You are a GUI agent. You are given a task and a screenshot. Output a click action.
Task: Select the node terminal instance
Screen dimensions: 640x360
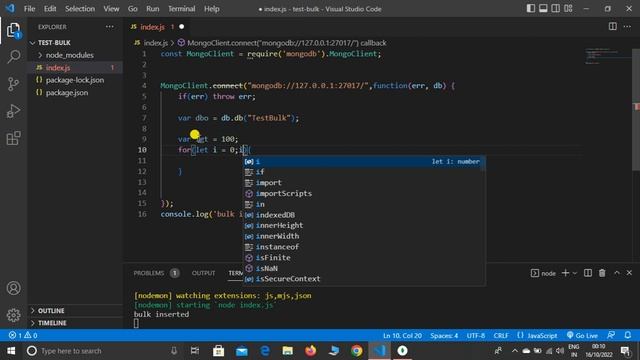543,273
